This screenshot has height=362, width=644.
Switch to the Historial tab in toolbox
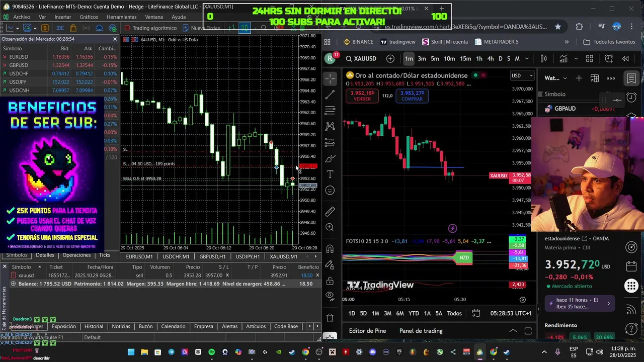coord(94,326)
